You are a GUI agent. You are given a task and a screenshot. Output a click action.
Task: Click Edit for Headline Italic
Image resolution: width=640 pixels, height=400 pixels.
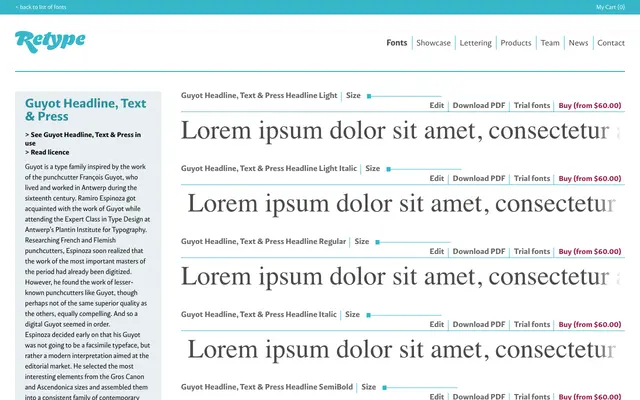[436, 324]
